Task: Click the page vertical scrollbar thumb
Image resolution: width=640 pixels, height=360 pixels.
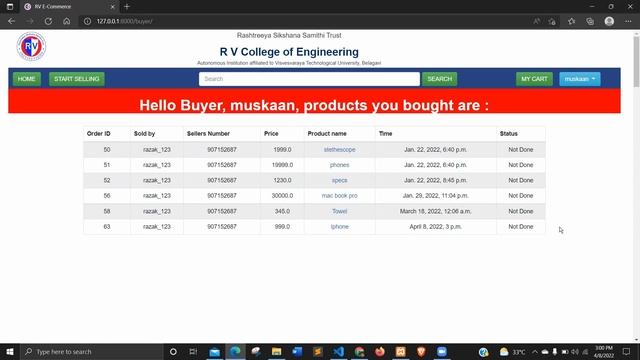Action: [x=636, y=61]
